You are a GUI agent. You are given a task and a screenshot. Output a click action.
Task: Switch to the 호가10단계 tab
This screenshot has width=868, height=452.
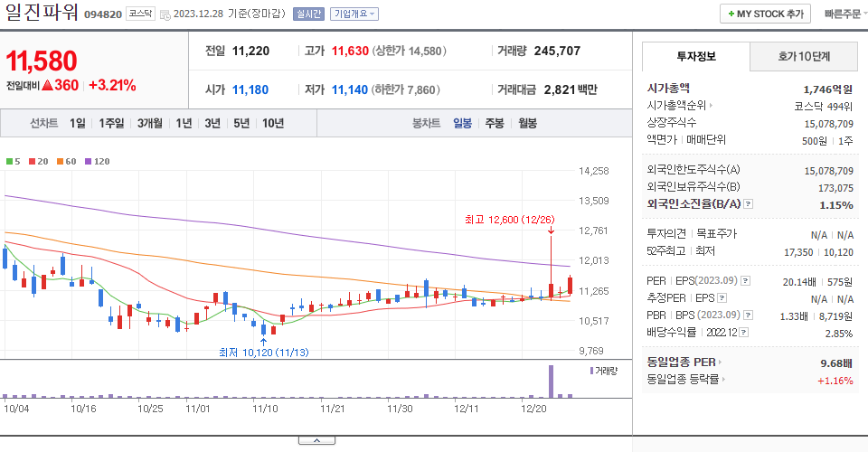[804, 56]
